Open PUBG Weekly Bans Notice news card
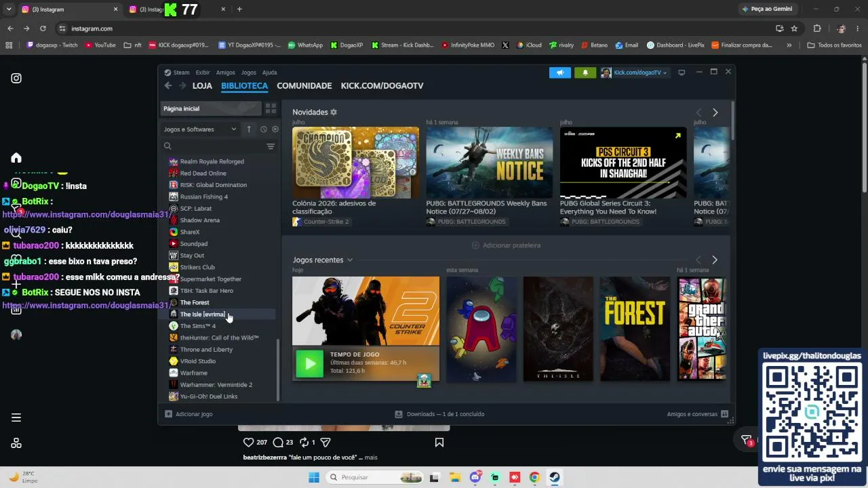 coord(490,176)
